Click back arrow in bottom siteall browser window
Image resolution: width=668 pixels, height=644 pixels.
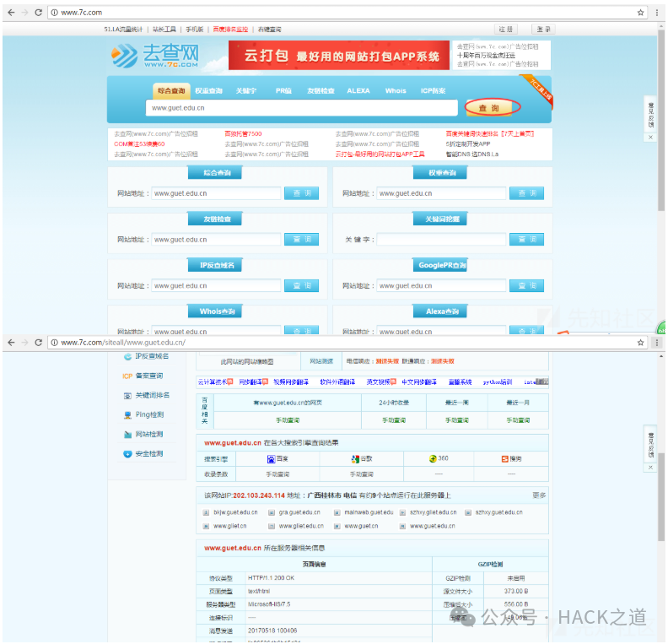click(11, 342)
